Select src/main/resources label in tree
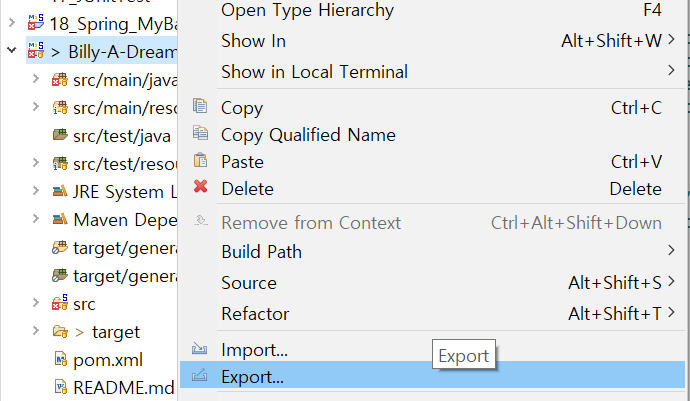Screen dimensions: 690x401 coord(125,108)
